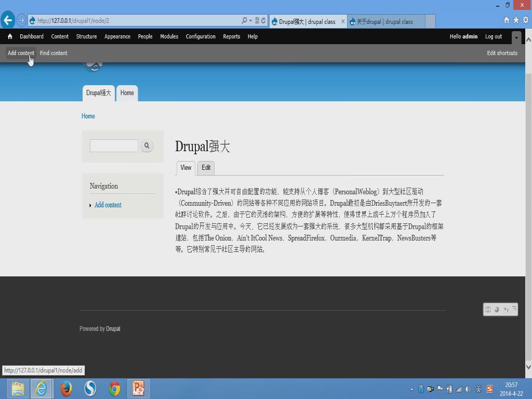Open the Help menu item

pos(252,36)
